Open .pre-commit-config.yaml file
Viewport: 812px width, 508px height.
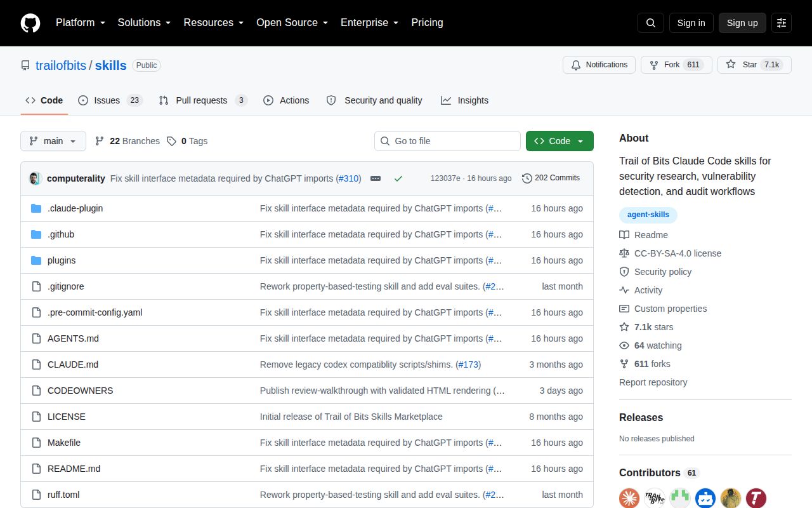(x=95, y=312)
